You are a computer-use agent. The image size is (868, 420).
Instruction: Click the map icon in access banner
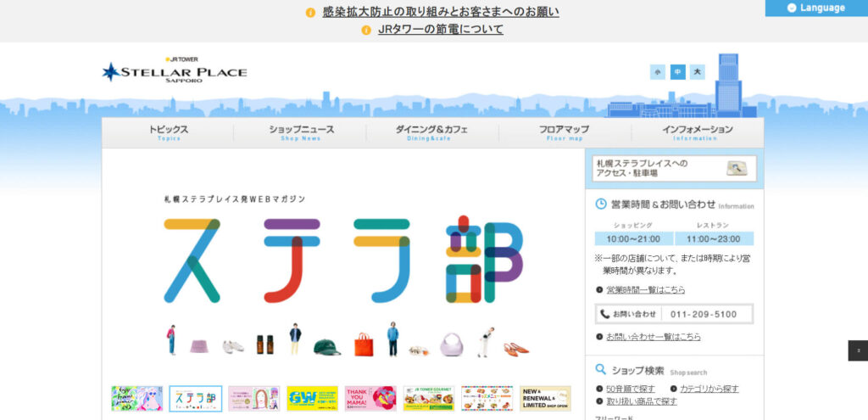pos(737,169)
